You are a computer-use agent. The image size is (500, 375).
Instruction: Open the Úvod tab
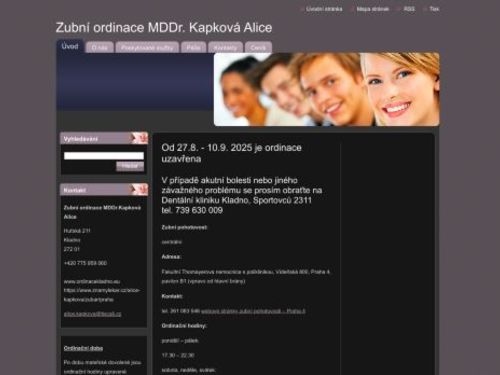70,46
